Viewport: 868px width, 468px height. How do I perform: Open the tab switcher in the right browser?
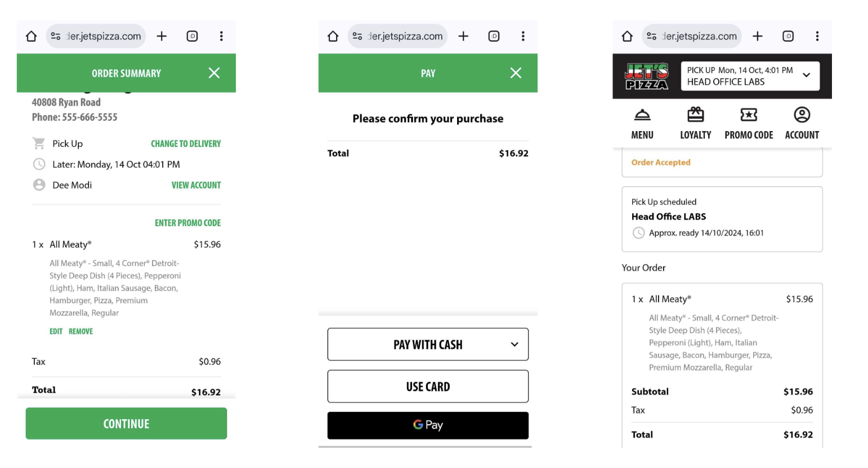point(788,36)
